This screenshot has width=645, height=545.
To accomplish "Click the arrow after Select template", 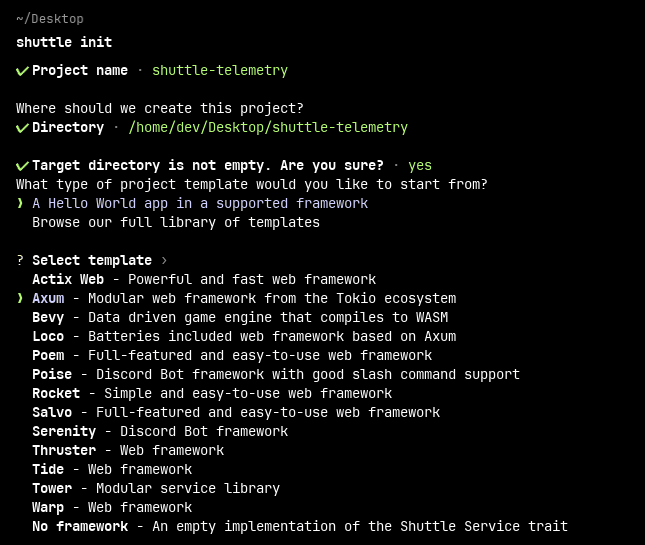I will pos(165,260).
